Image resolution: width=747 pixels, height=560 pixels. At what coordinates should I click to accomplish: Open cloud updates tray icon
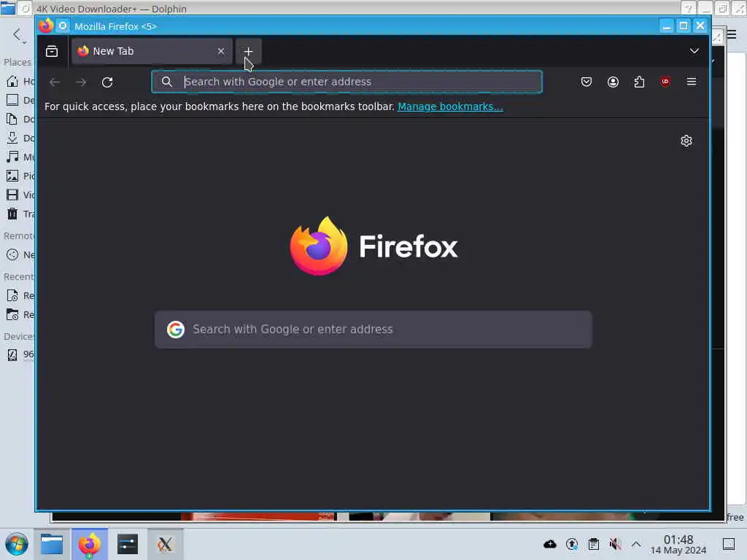pyautogui.click(x=550, y=544)
